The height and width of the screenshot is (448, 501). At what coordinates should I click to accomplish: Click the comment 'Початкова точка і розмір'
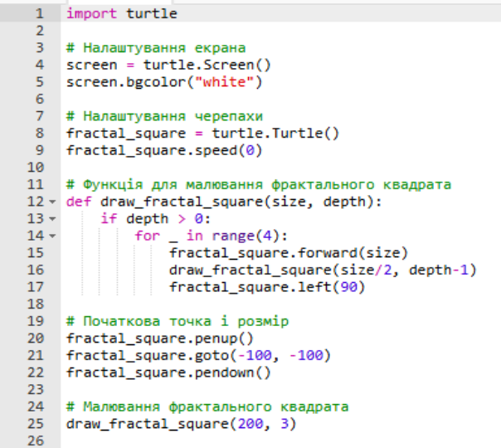pyautogui.click(x=178, y=321)
